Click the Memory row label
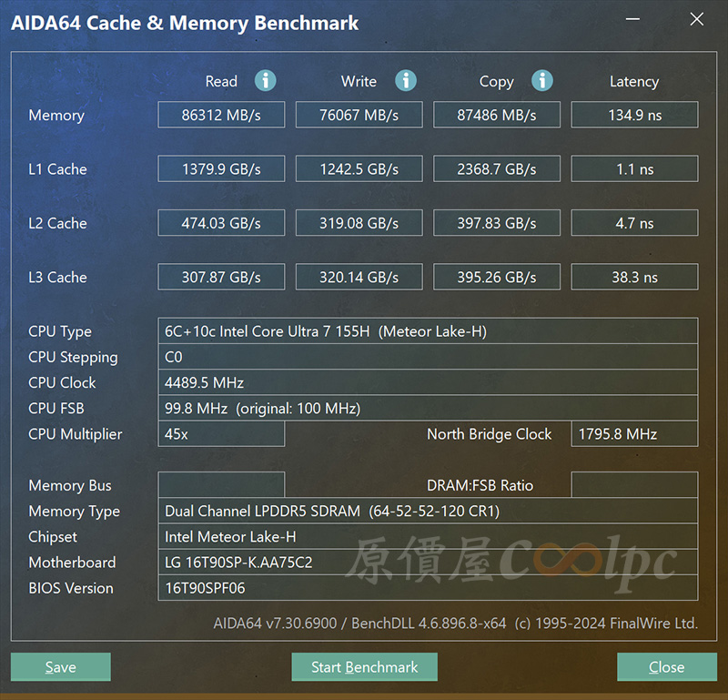Image resolution: width=728 pixels, height=700 pixels. point(56,116)
